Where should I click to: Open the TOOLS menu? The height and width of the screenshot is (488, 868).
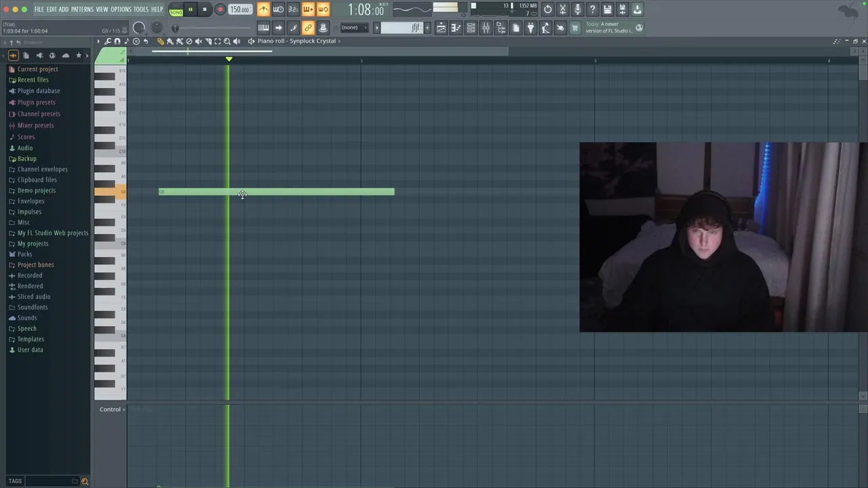[140, 9]
